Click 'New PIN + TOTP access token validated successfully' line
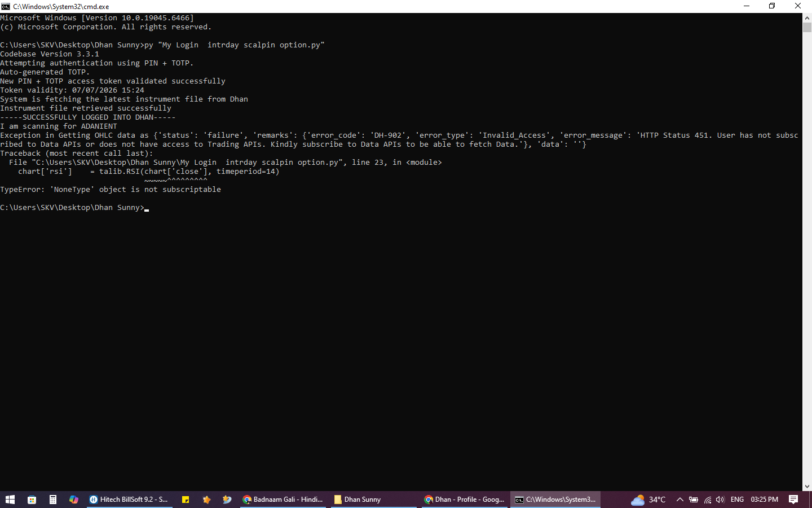 coord(113,81)
